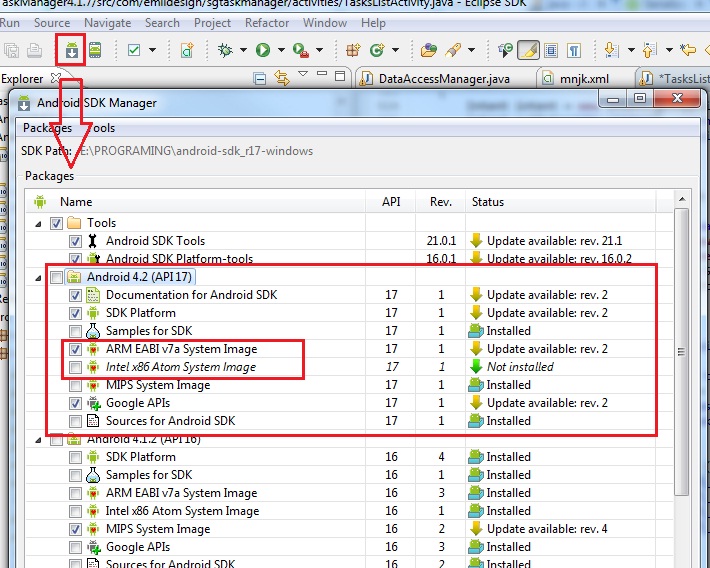Click the New Java Class icon
Image resolution: width=710 pixels, height=568 pixels.
(x=377, y=50)
